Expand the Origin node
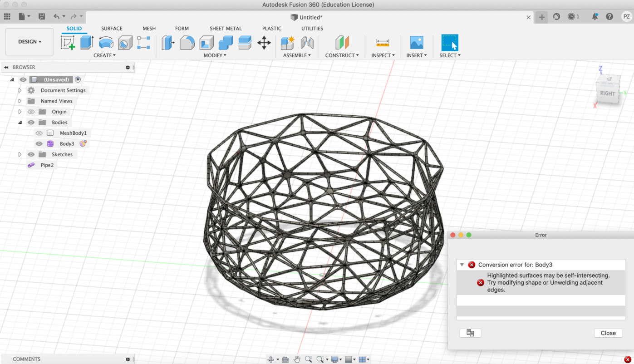 20,112
